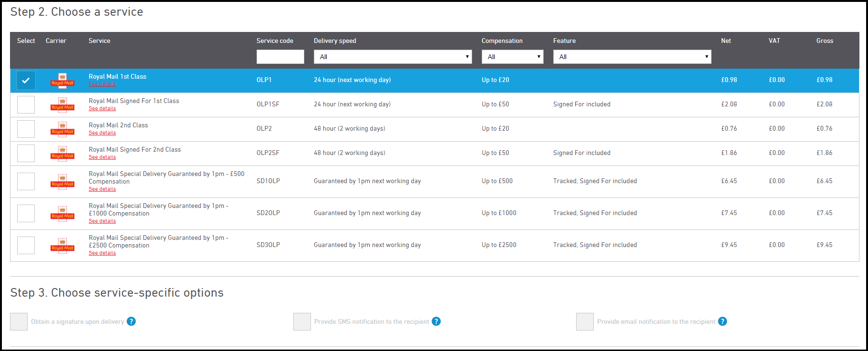Click Royal Mail logo in Signed For 2nd Class row
Viewport: 868px width, 351px height.
point(62,153)
